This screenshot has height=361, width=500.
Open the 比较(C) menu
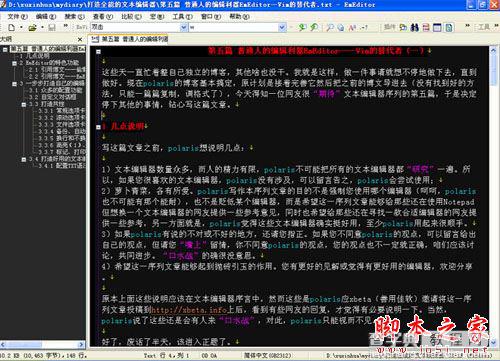(x=131, y=16)
